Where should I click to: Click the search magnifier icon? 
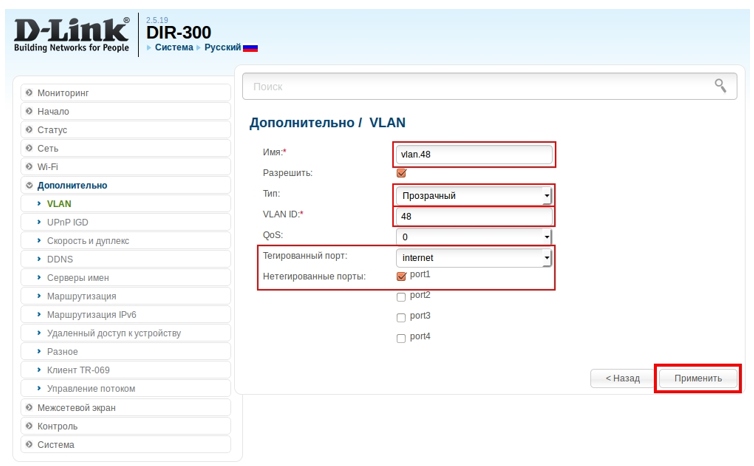720,86
